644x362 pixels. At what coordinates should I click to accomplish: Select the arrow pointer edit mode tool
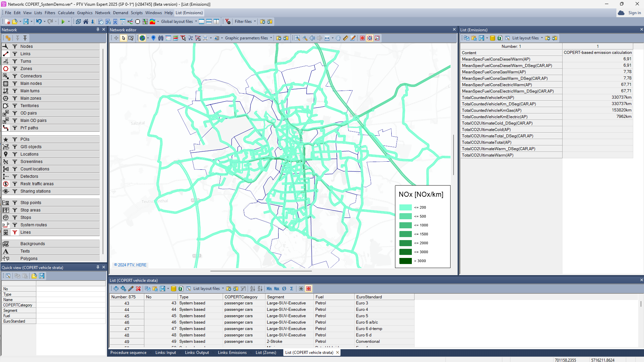pyautogui.click(x=123, y=38)
